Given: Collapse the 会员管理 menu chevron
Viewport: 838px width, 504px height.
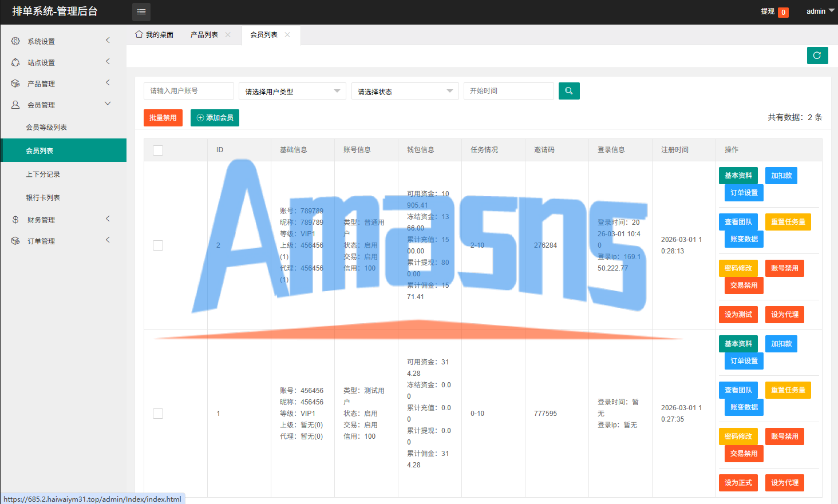Looking at the screenshot, I should [x=108, y=104].
